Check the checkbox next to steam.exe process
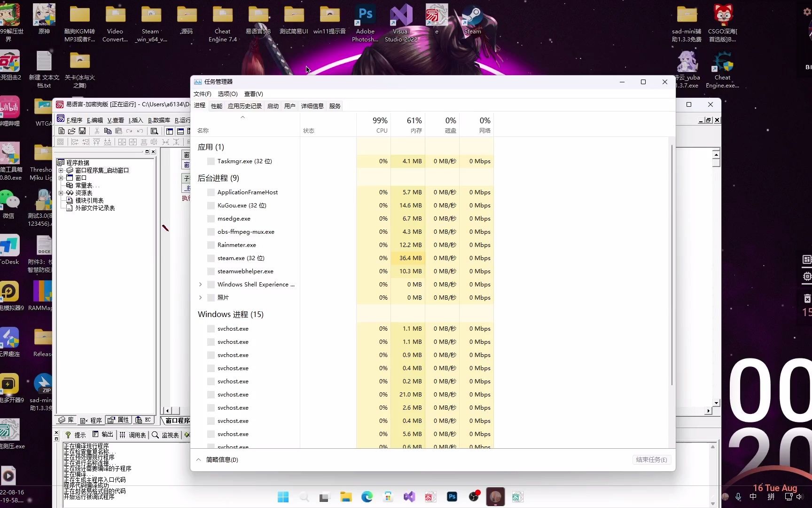Image resolution: width=812 pixels, height=508 pixels. point(211,258)
